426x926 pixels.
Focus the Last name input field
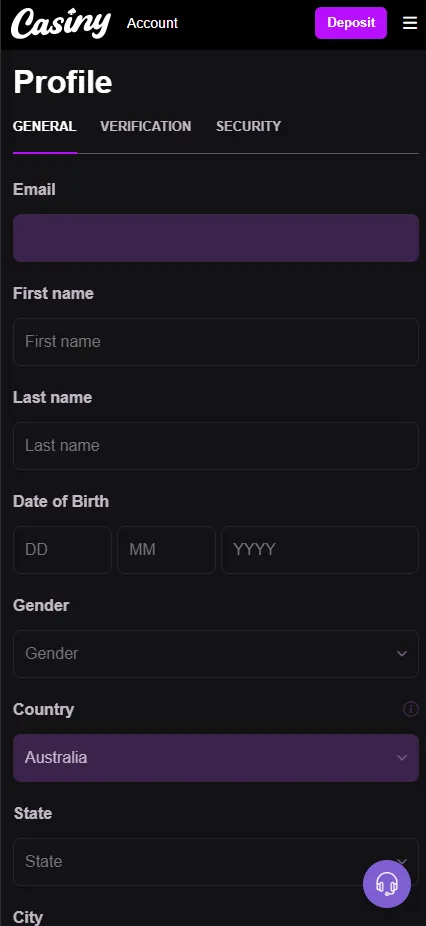pyautogui.click(x=216, y=446)
